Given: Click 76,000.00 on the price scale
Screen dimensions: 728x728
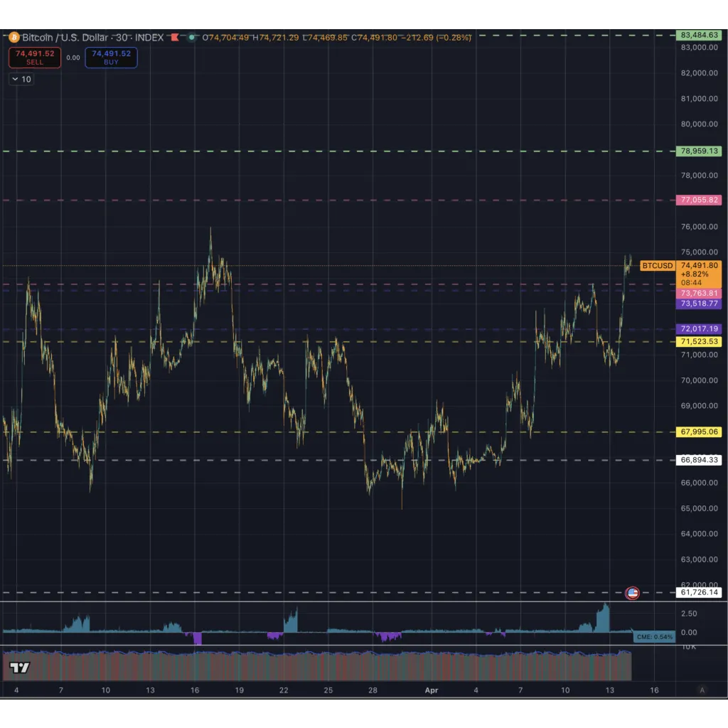Looking at the screenshot, I should [x=700, y=227].
